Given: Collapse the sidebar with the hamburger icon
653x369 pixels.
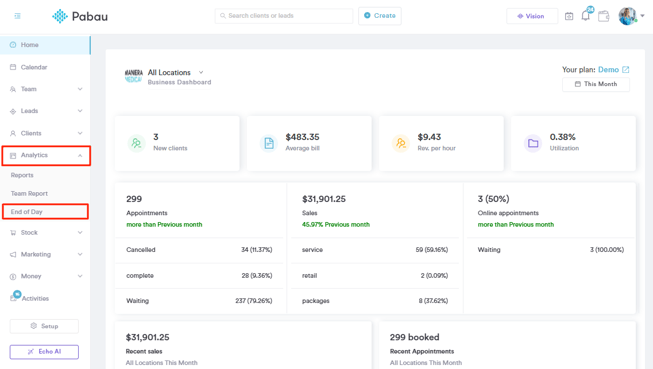Looking at the screenshot, I should click(17, 16).
